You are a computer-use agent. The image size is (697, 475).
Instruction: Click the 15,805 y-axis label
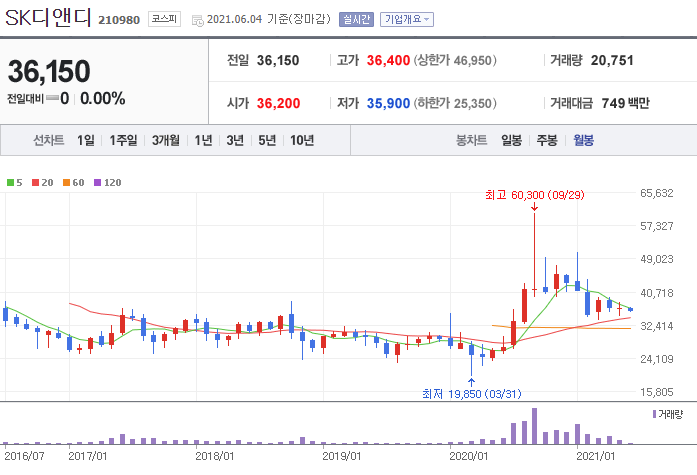[657, 392]
